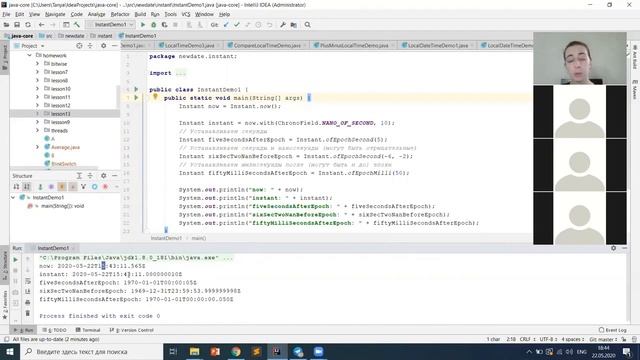Click the Windows search box in taskbar
This screenshot has width=640, height=360.
click(x=92, y=351)
